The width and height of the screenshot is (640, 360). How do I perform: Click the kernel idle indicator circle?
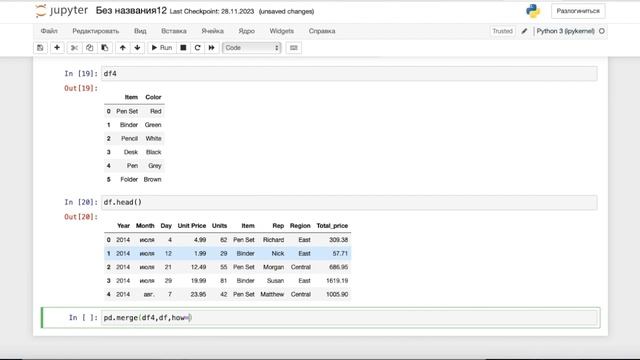(602, 31)
